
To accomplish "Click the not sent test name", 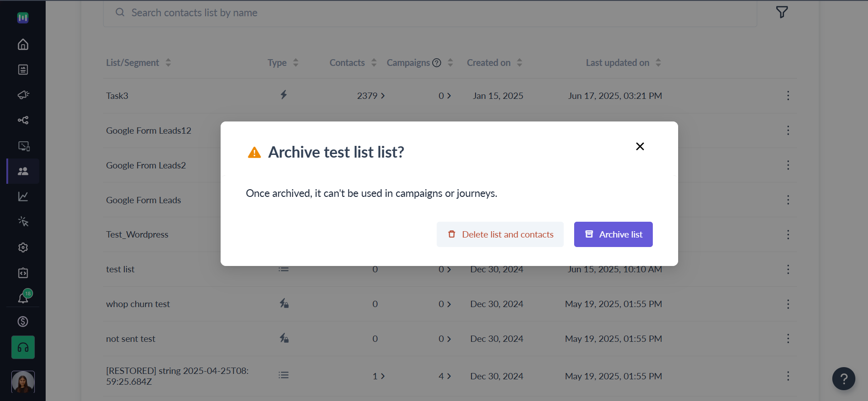I will (131, 339).
